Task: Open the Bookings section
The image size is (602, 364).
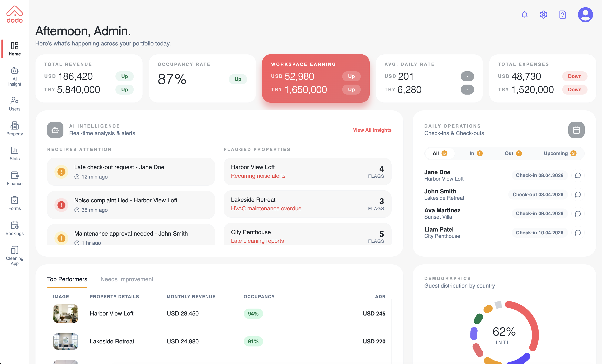Action: click(x=14, y=228)
